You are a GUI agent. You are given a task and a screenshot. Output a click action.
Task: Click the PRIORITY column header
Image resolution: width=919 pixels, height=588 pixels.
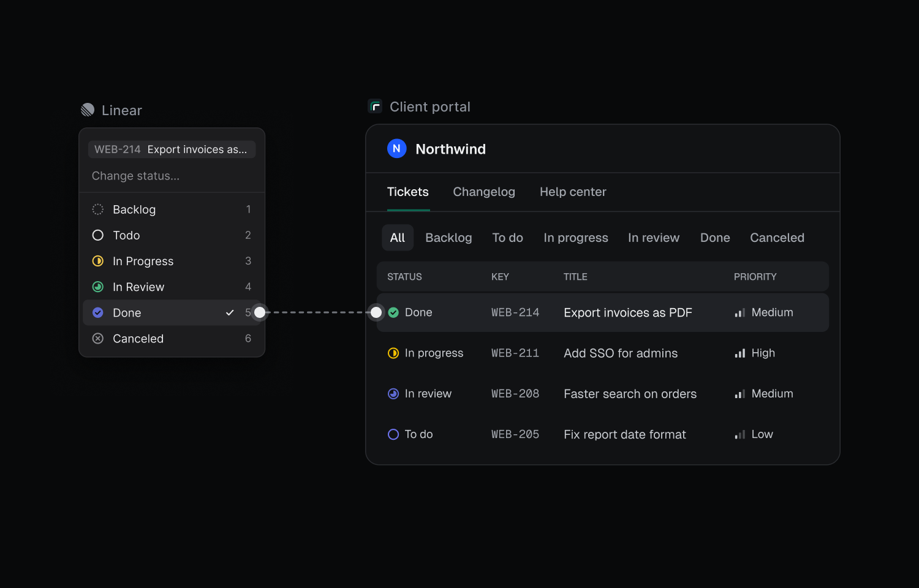tap(755, 277)
